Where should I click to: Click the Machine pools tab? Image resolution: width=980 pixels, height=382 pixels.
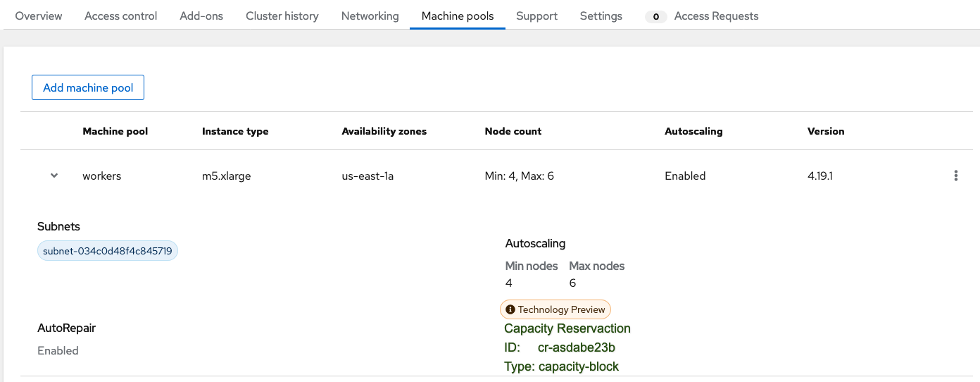point(458,16)
